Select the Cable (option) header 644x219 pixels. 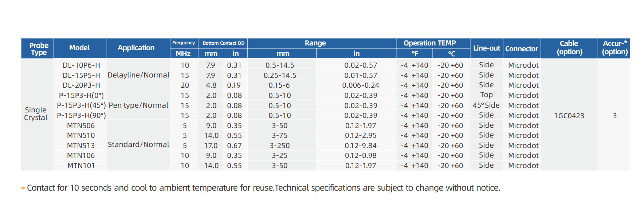tap(569, 48)
